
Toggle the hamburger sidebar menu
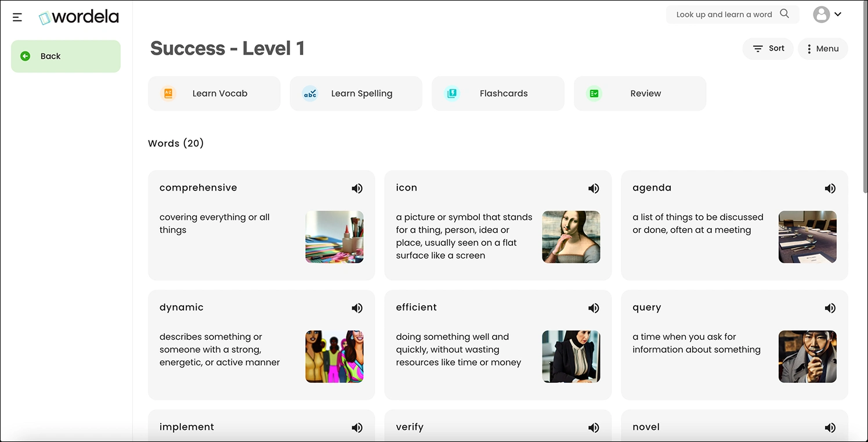click(17, 17)
